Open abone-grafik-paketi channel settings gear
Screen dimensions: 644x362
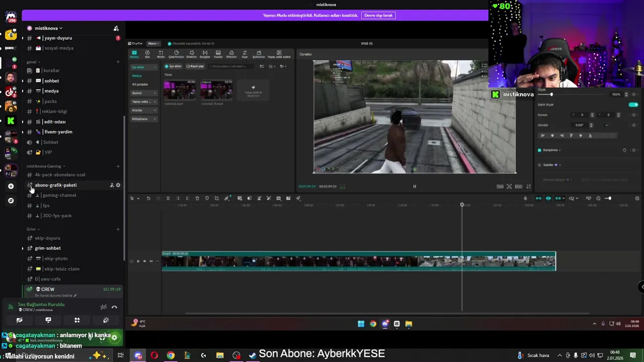tap(118, 185)
